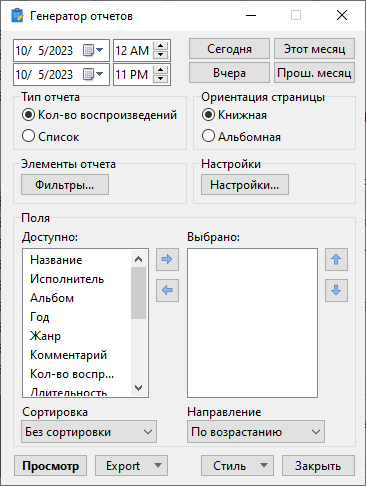Open the Настройки... dialog
Screen dimensions: 366x486
coord(245,184)
